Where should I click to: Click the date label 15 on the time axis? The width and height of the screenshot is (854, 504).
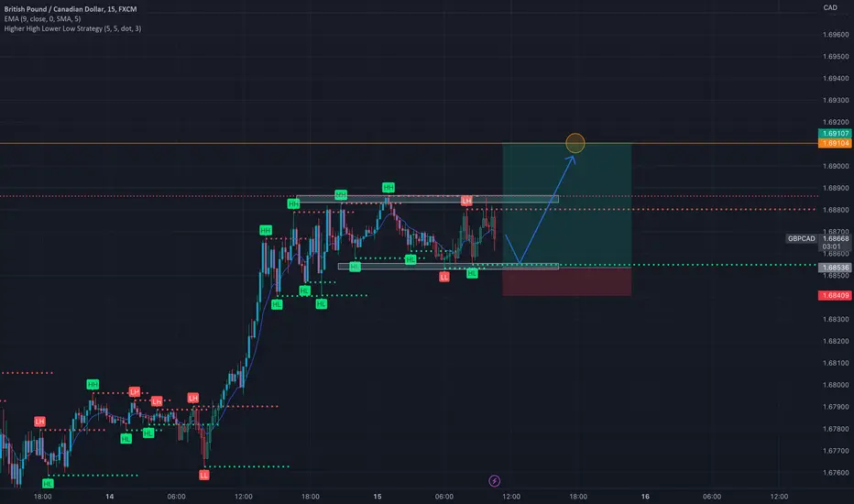[377, 497]
